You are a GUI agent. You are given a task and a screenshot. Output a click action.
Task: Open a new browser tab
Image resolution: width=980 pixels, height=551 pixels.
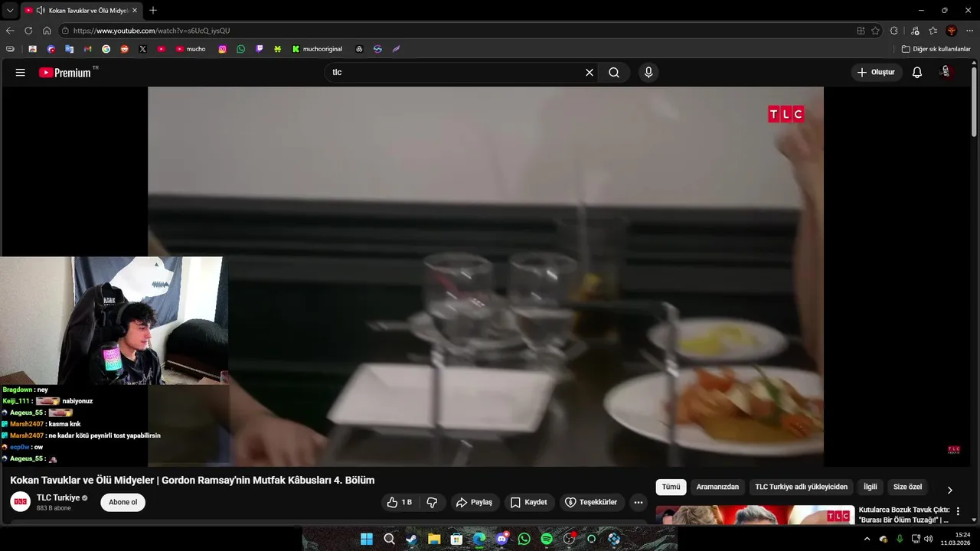(153, 10)
